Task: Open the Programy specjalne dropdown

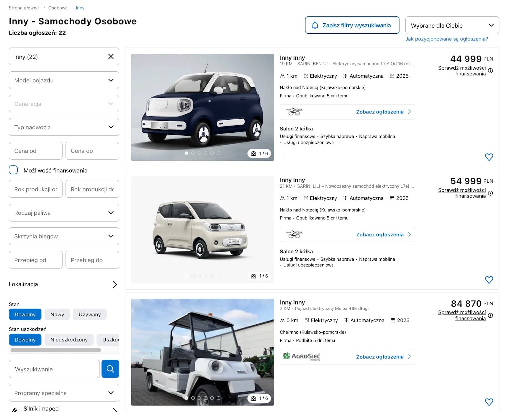Action: click(x=64, y=393)
